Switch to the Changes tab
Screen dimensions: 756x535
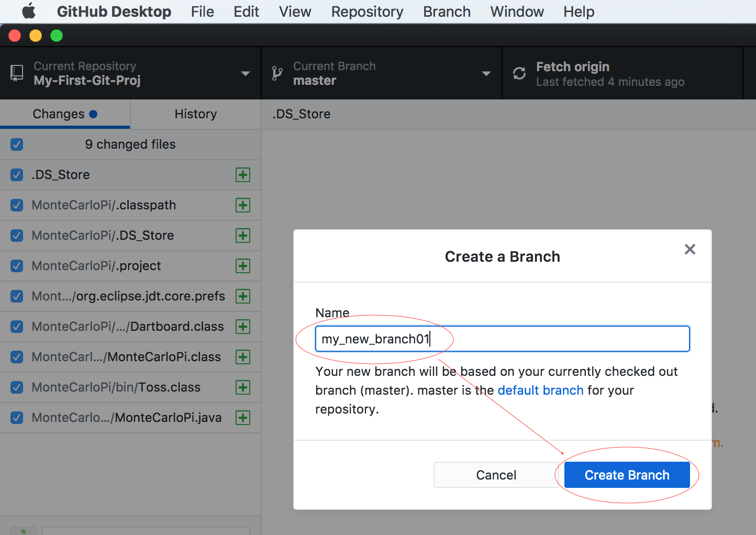[x=65, y=114]
